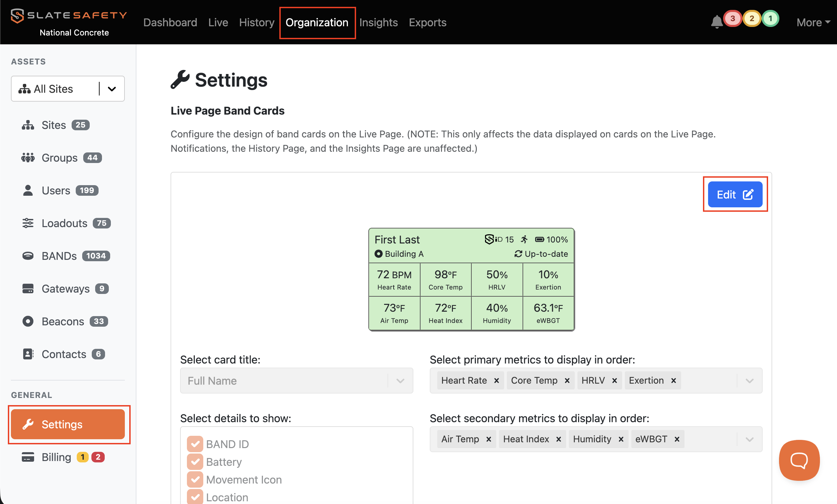Remove Heat Index from secondary metrics

point(559,439)
